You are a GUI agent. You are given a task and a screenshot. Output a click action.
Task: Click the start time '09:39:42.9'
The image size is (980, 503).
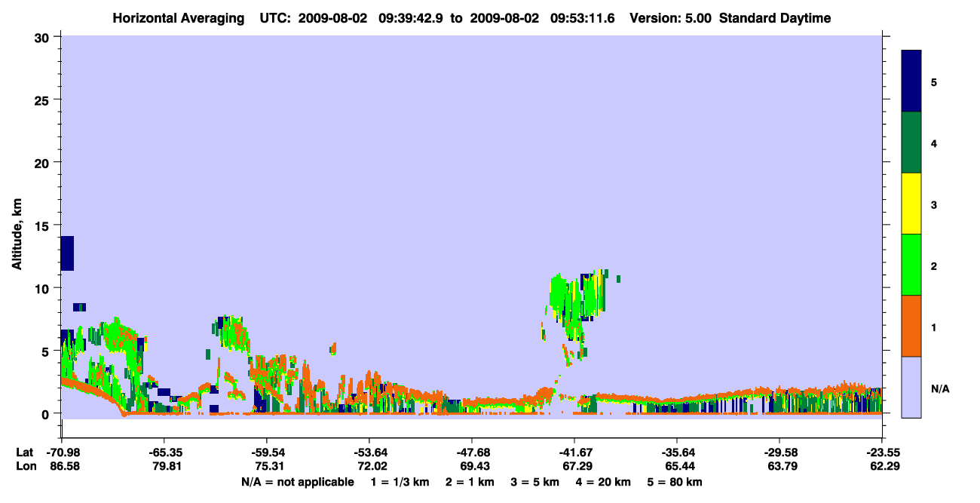pyautogui.click(x=410, y=18)
